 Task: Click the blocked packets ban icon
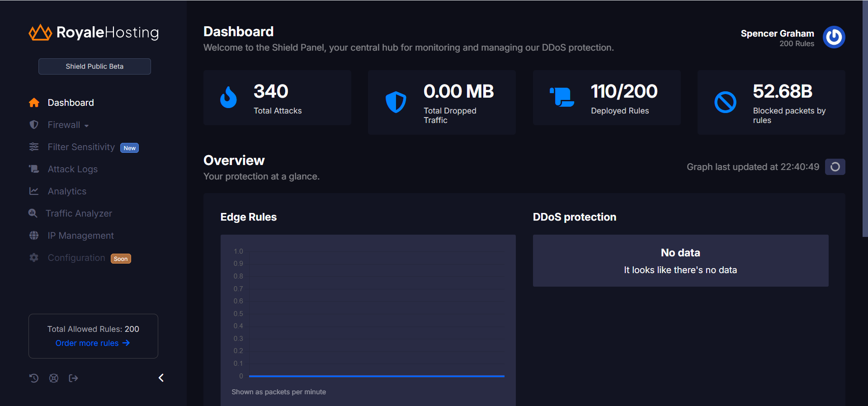(x=725, y=102)
